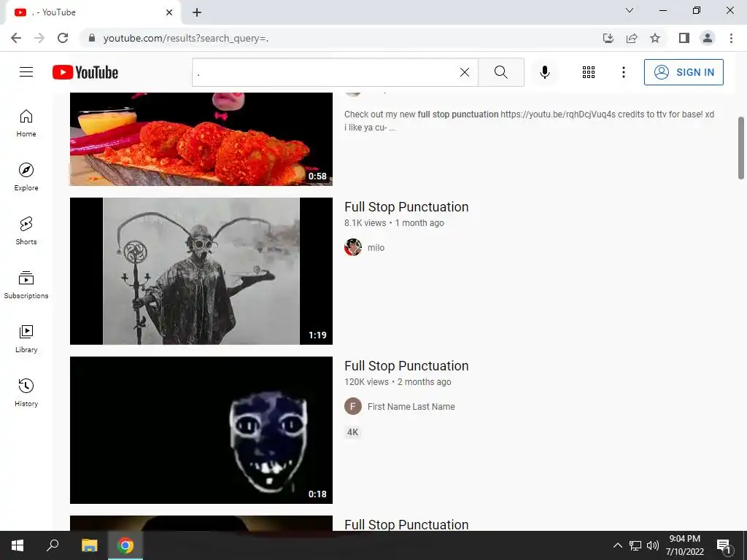747x560 pixels.
Task: Clear the search box with X
Action: (465, 72)
